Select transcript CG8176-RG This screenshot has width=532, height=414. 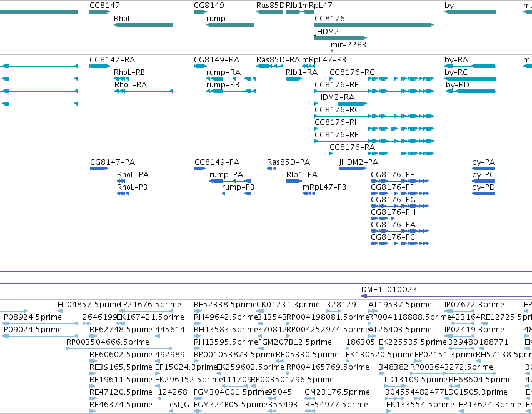(337, 110)
